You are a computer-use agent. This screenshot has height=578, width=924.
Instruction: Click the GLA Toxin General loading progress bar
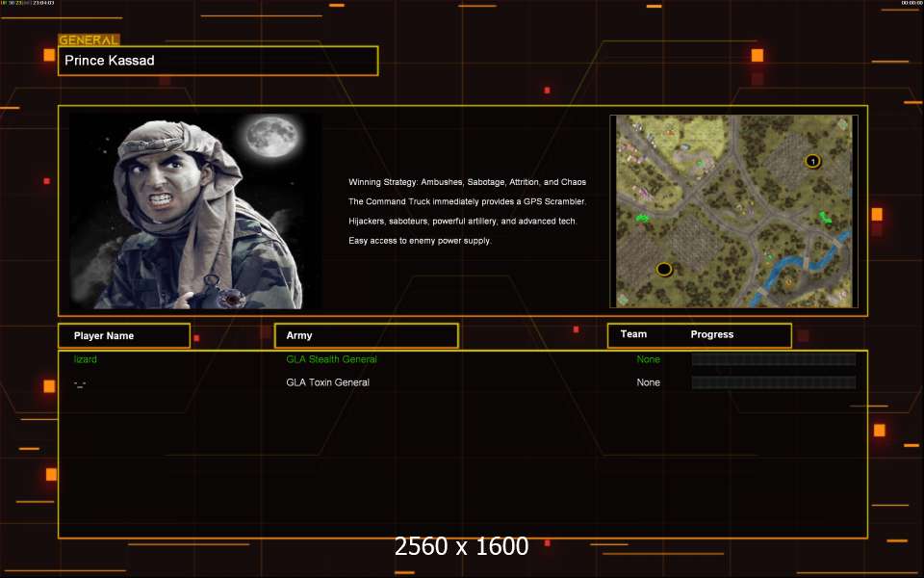pos(774,382)
